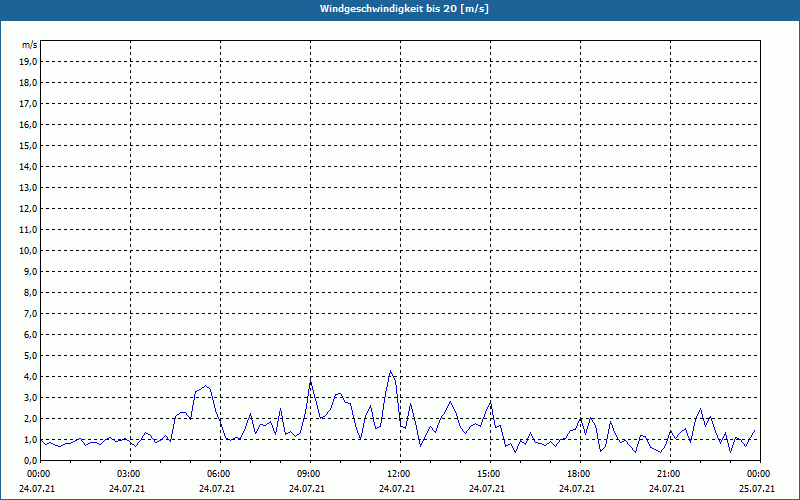This screenshot has width=800, height=500.
Task: Click the 24.07.21 date beneath 06:00
Action: click(217, 489)
